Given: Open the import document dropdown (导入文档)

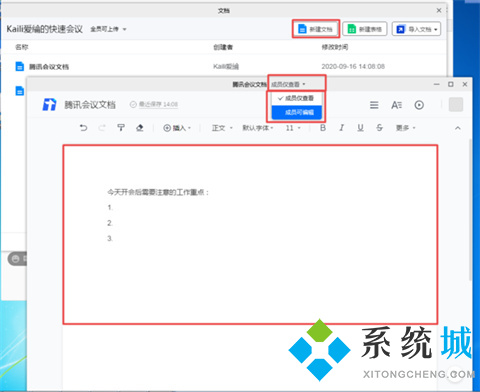Looking at the screenshot, I should (x=416, y=29).
